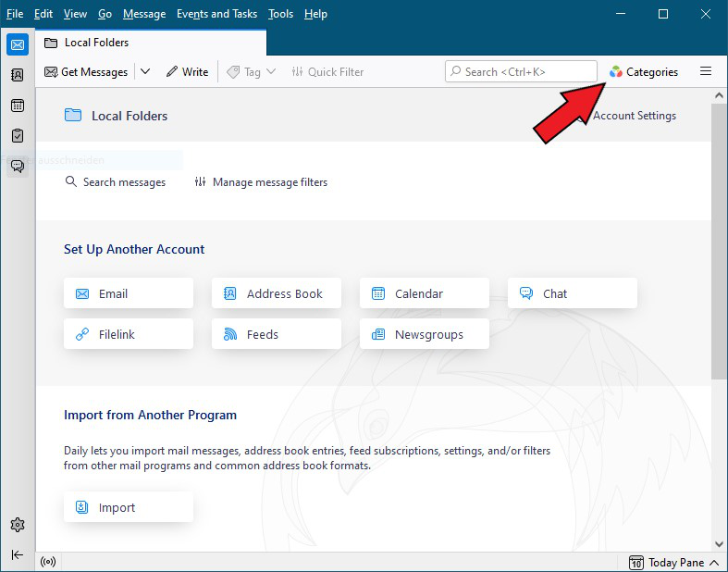Click the Categories colored icon
Image resolution: width=728 pixels, height=572 pixels.
pos(616,71)
